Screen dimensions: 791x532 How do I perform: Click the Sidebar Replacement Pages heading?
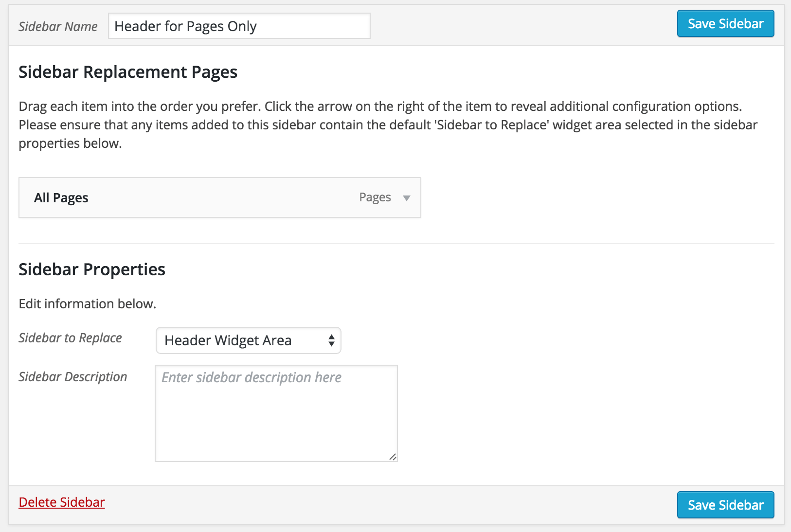click(x=128, y=72)
